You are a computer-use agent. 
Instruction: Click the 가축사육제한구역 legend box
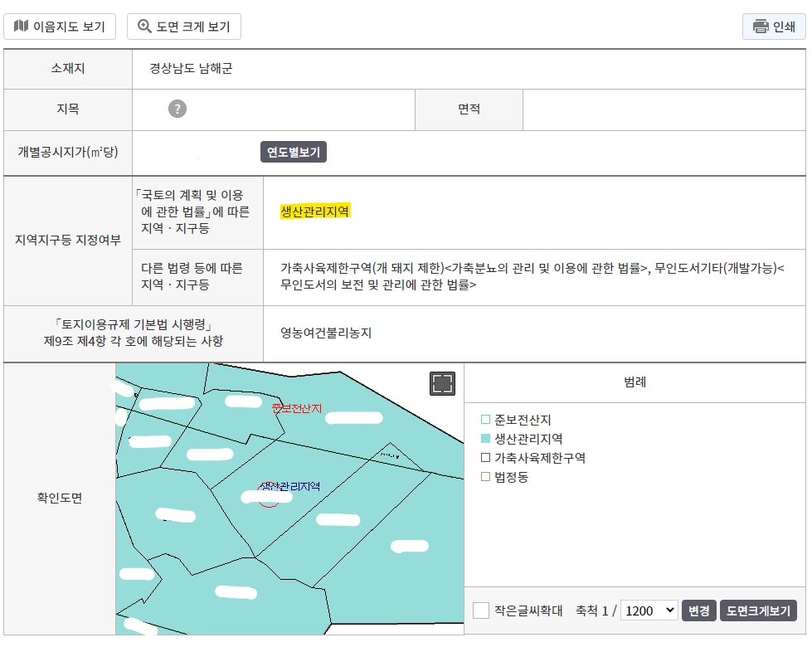pos(485,457)
